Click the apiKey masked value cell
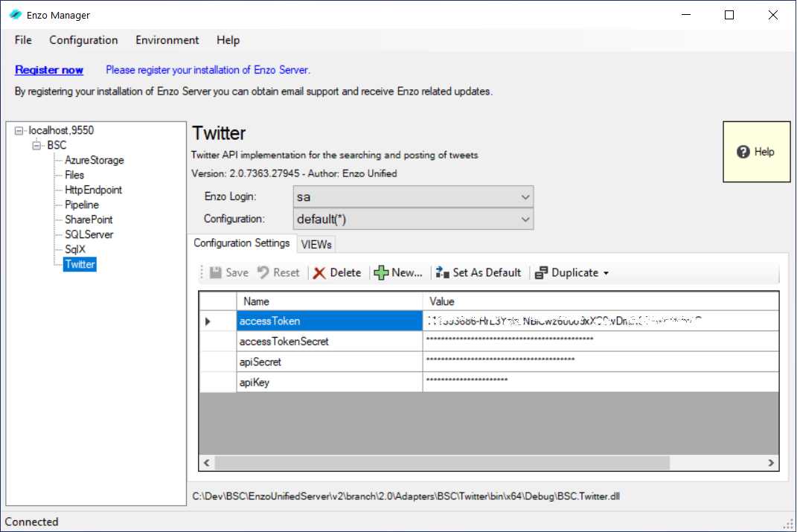Image resolution: width=797 pixels, height=532 pixels. click(x=601, y=382)
